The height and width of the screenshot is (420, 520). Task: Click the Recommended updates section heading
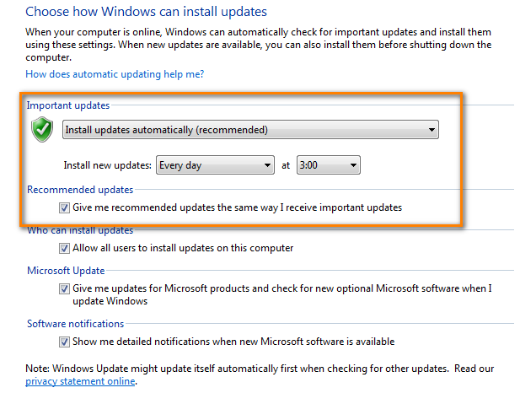(x=80, y=190)
